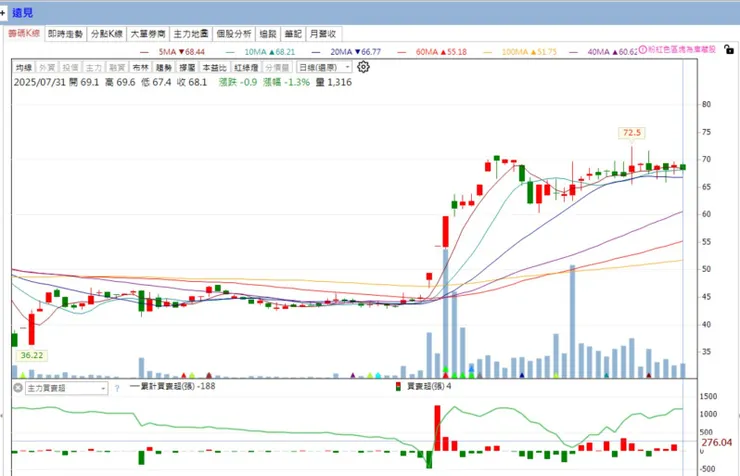The height and width of the screenshot is (476, 740).
Task: Switch to the 個股分析 tab
Action: (x=234, y=34)
